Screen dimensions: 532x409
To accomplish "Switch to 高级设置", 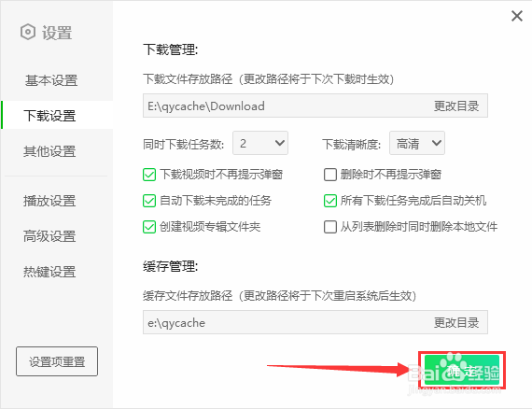I will coord(49,236).
